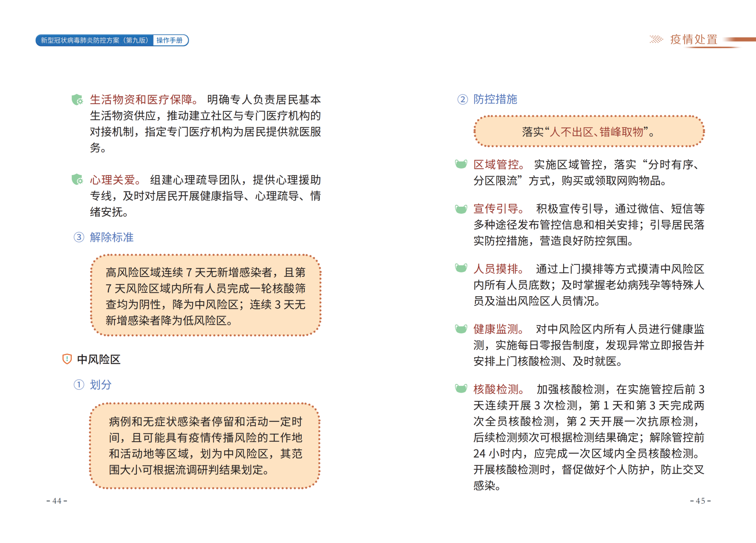Click the green mask icon beside 核酸检测

461,388
